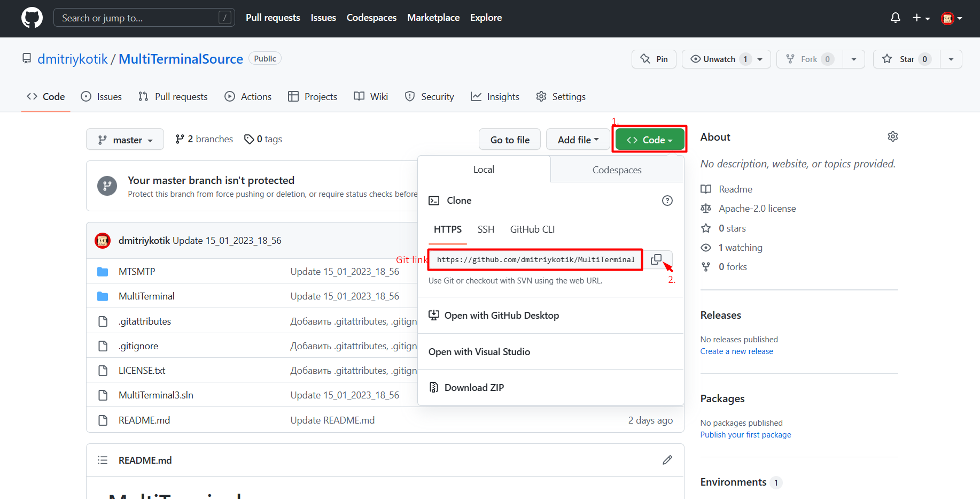The width and height of the screenshot is (980, 499).
Task: Expand the Add file dropdown
Action: pyautogui.click(x=578, y=139)
